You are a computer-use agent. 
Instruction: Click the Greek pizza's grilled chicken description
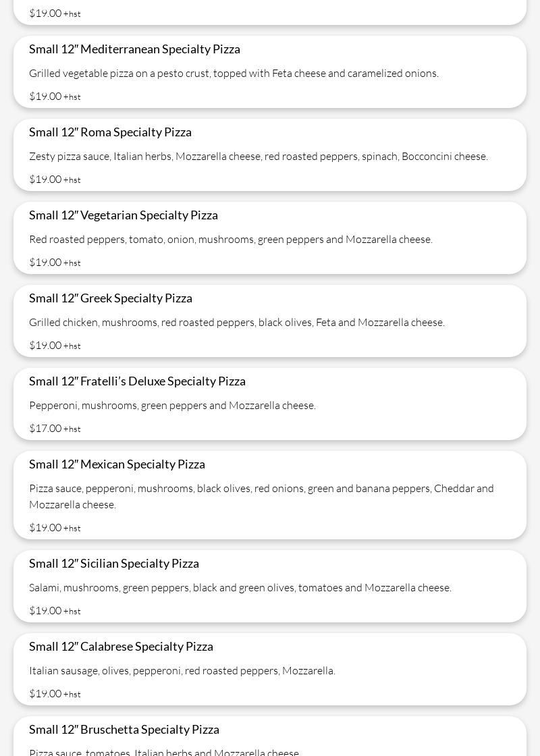click(x=237, y=323)
